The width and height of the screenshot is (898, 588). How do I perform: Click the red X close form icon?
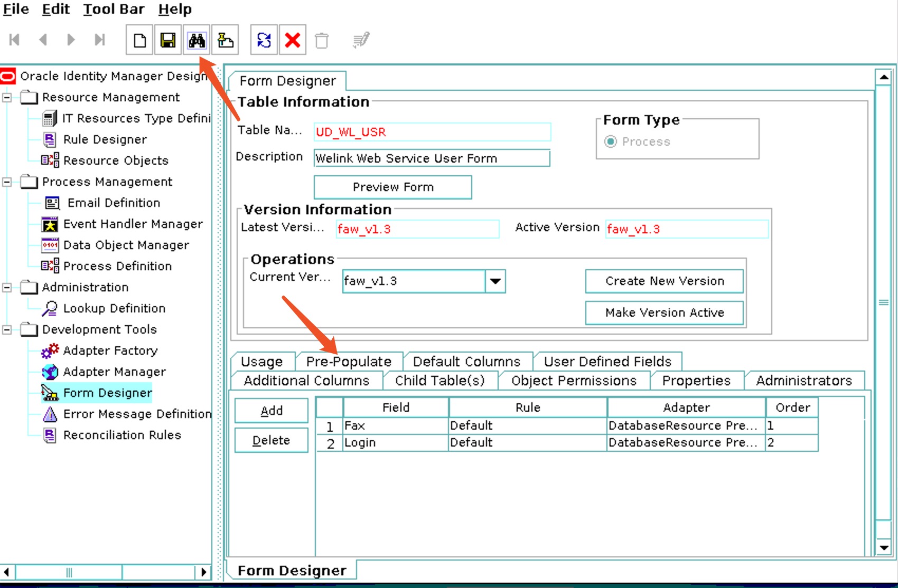click(292, 40)
